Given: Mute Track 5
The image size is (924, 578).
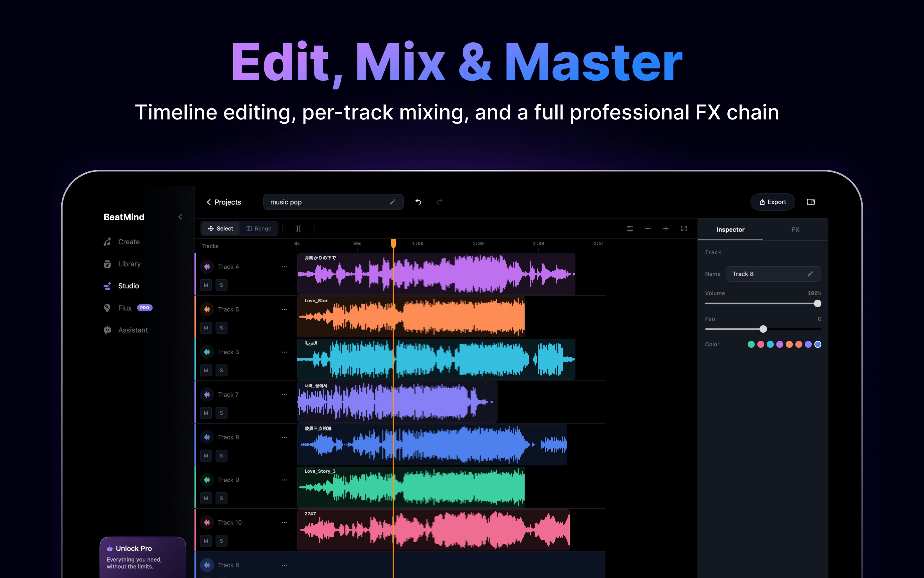Looking at the screenshot, I should [206, 328].
